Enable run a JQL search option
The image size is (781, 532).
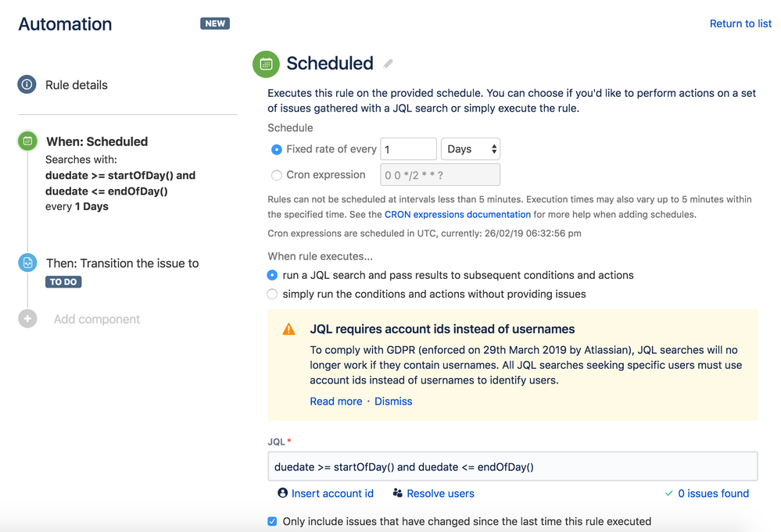(272, 275)
